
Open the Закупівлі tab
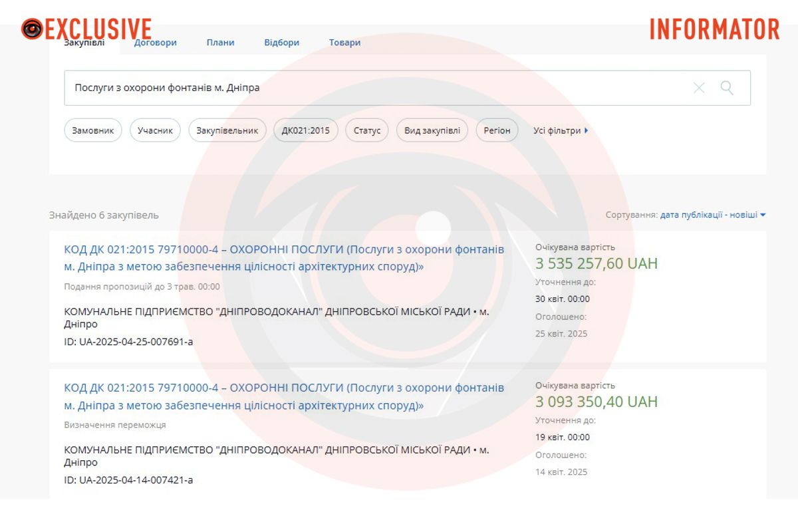coord(84,43)
